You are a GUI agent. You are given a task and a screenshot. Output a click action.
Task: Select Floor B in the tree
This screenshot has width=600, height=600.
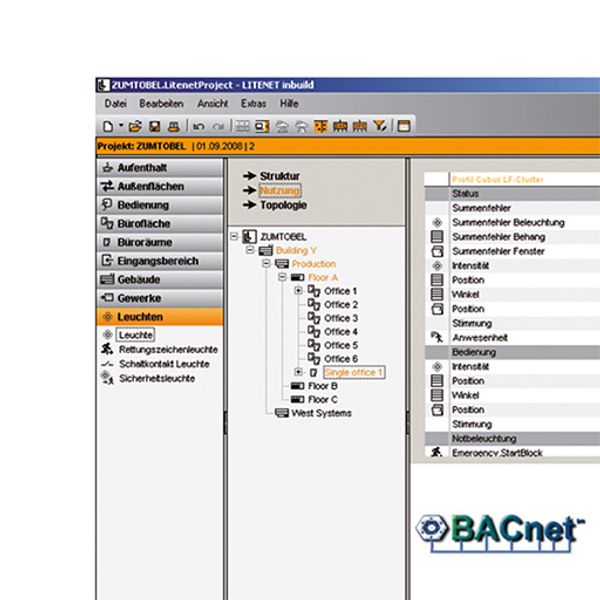click(x=323, y=386)
